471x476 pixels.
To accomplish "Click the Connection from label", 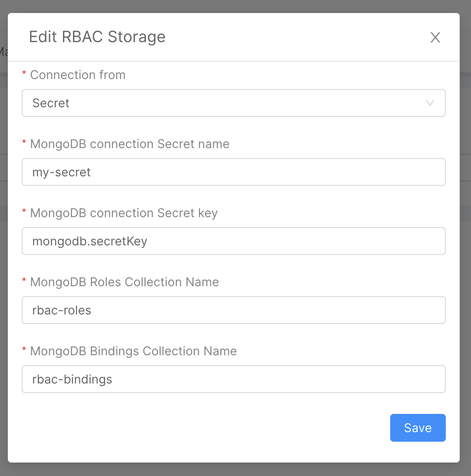I will point(77,75).
